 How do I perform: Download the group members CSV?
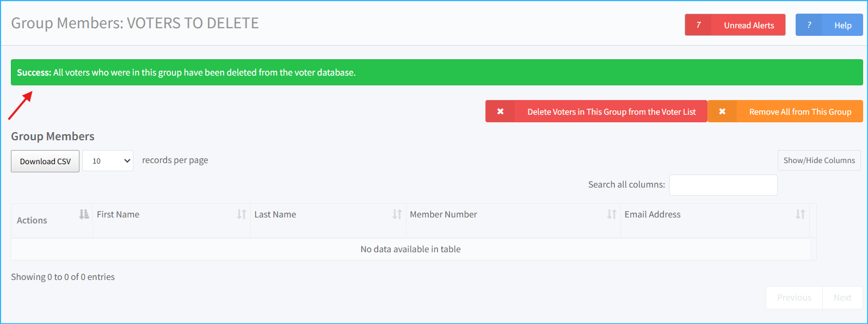point(45,161)
